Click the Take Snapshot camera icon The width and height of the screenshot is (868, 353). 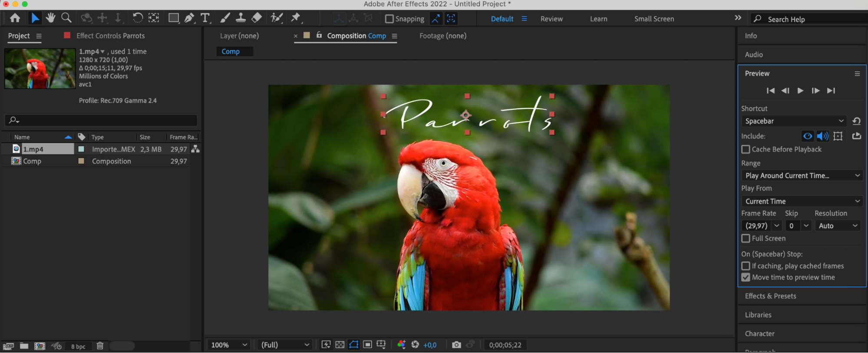(456, 345)
